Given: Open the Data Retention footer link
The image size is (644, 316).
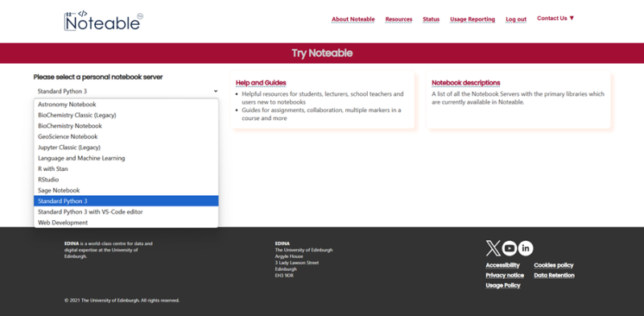Looking at the screenshot, I should tap(554, 275).
